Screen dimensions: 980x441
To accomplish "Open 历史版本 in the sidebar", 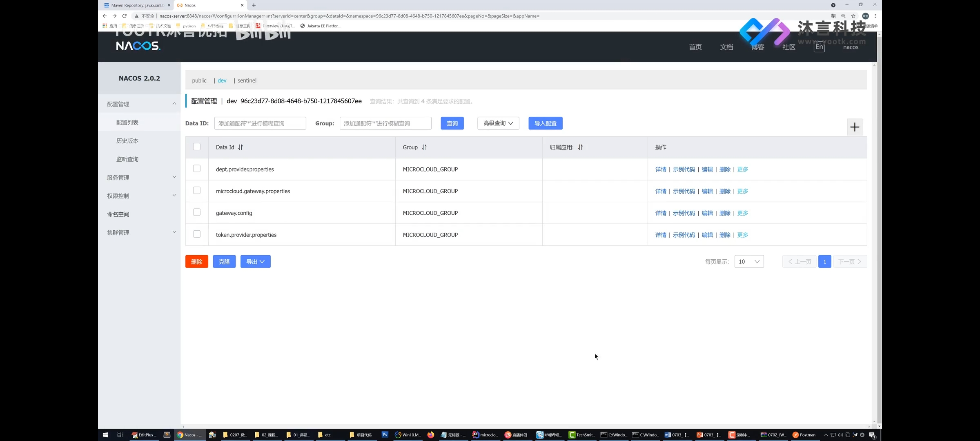I will coord(127,141).
